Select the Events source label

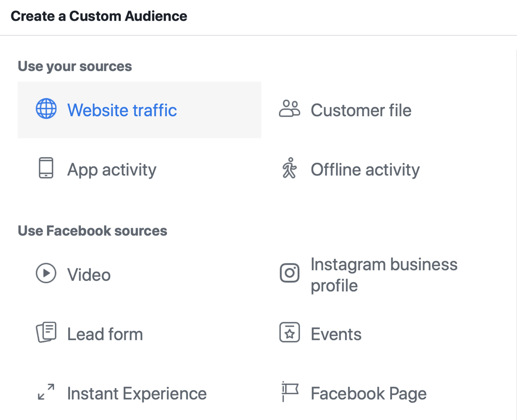[x=336, y=334]
